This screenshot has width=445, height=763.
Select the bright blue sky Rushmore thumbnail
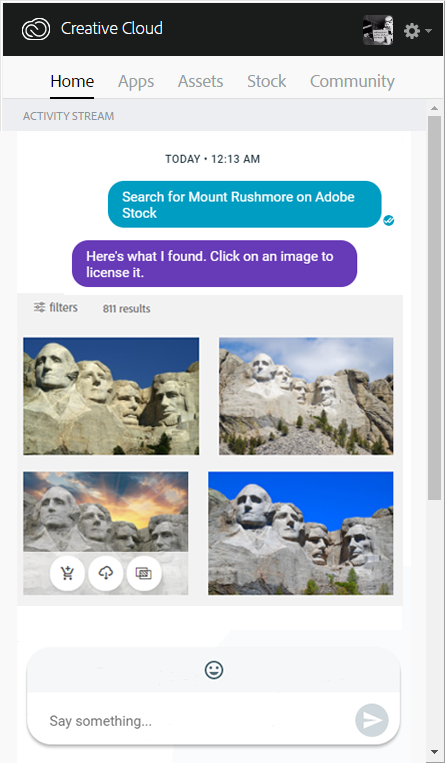300,533
